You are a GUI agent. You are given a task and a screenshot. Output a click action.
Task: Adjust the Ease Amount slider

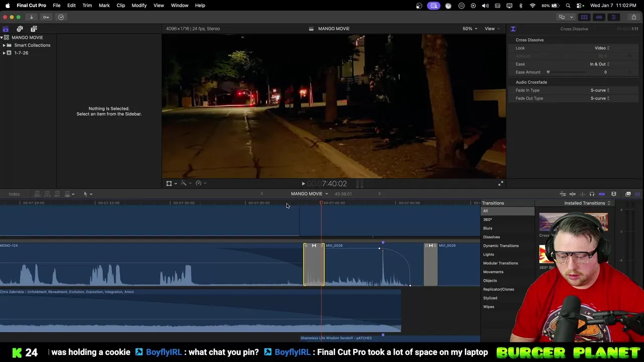pyautogui.click(x=548, y=72)
